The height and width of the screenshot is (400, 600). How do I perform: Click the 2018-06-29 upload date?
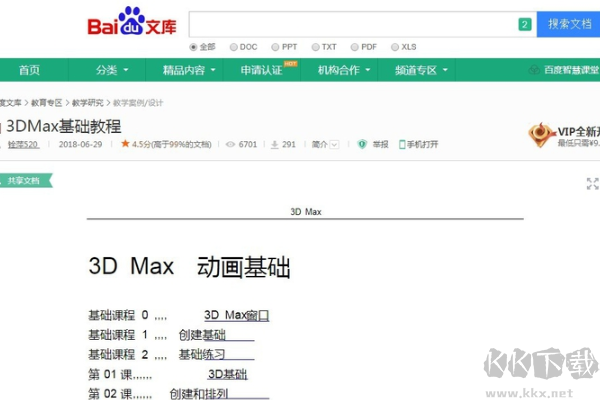[80, 144]
